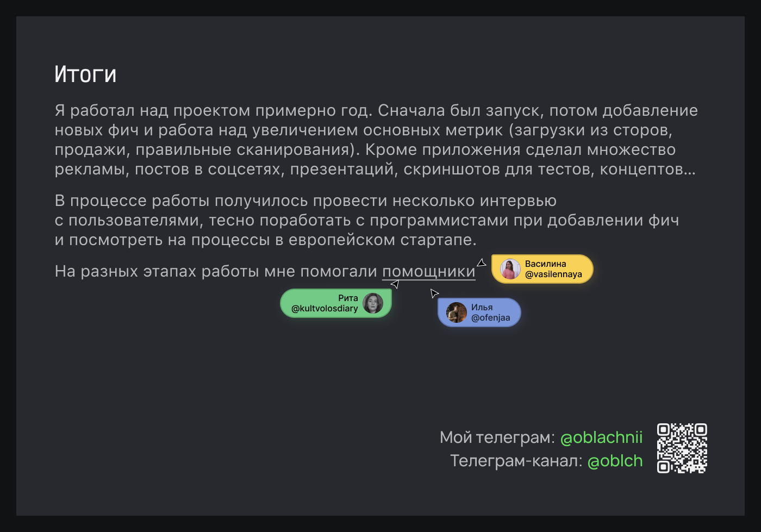Click the name "Василина" in the yellow tag
This screenshot has height=532, width=761.
[545, 264]
